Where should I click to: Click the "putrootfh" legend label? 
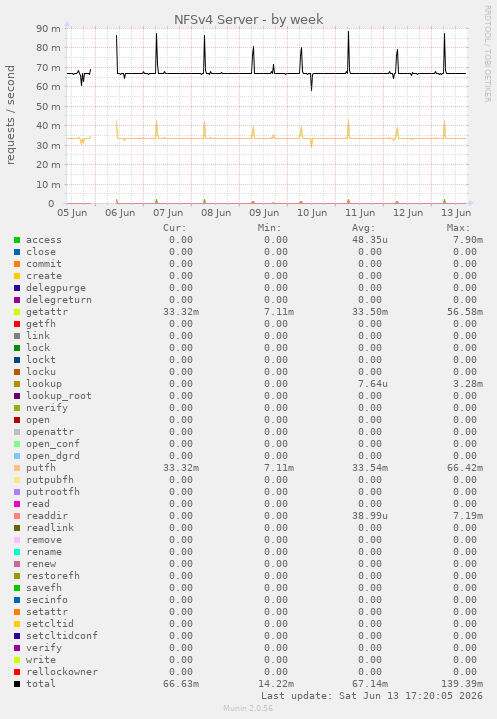(53, 492)
